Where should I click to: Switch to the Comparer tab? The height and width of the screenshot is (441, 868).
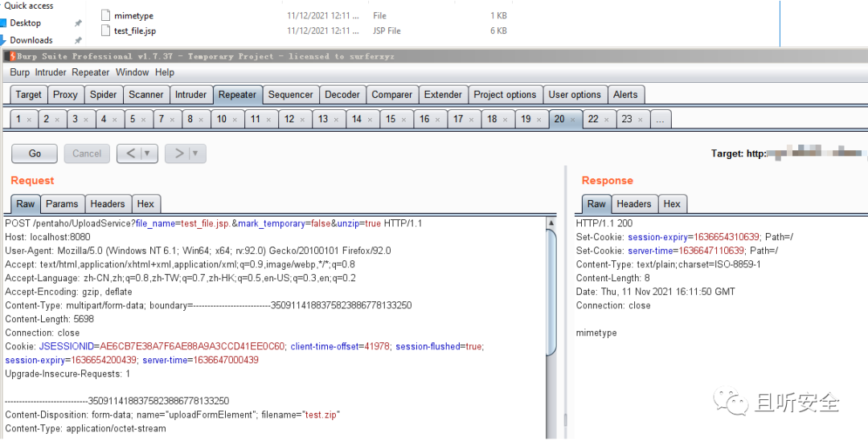point(392,95)
